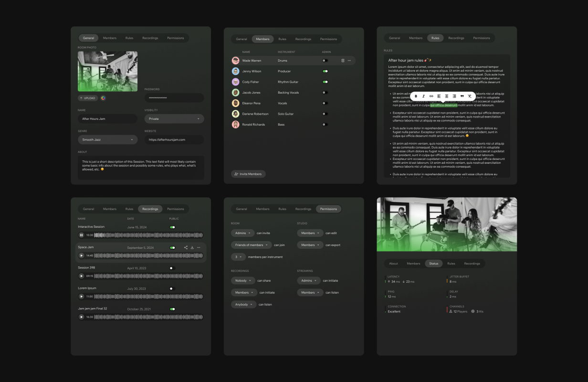Disable admin toggle for Jenny Wilson
This screenshot has width=588, height=382.
point(325,71)
